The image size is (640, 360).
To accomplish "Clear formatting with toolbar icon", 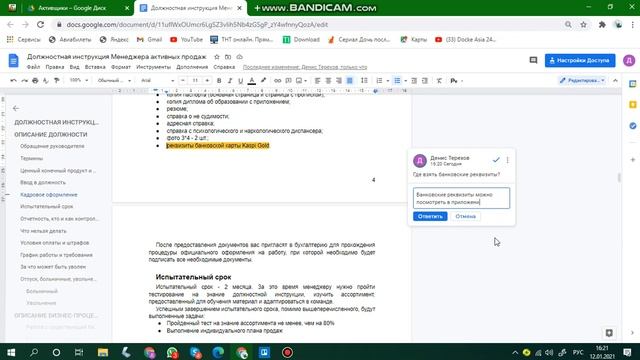I will [439, 81].
